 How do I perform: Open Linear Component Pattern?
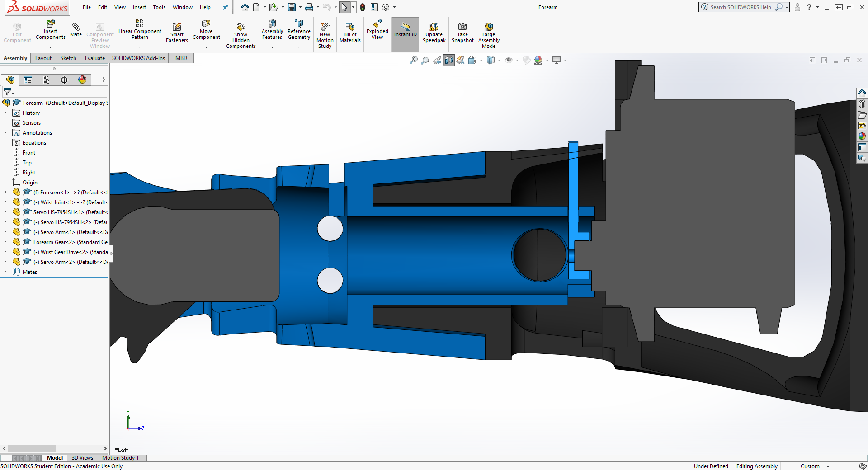140,30
